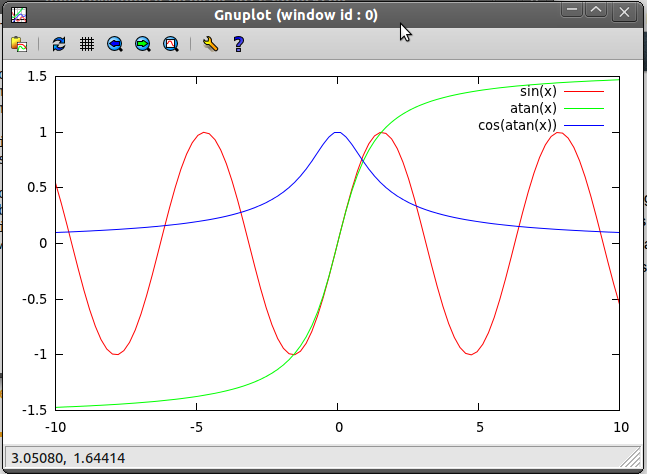
Task: Click the blue curve peak at x=0
Action: click(338, 132)
